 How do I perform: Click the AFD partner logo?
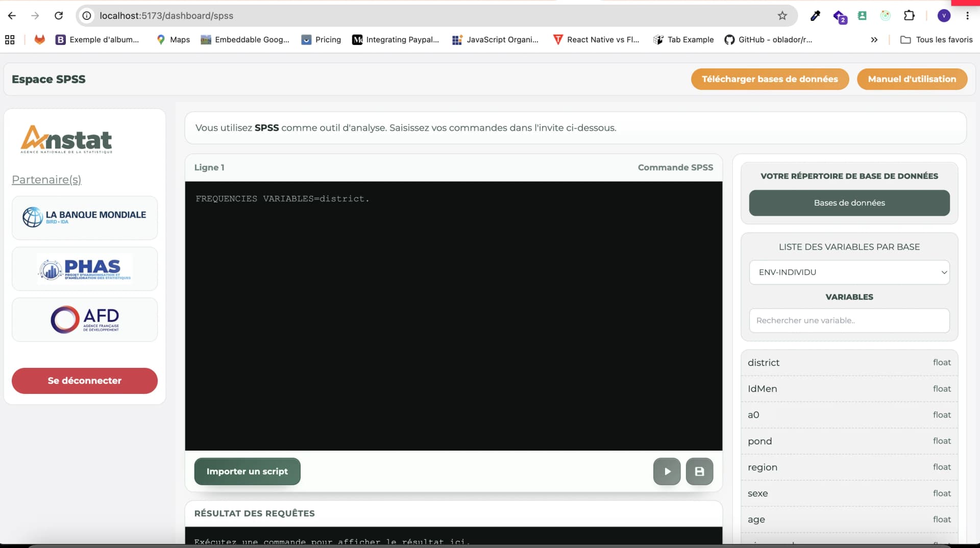pyautogui.click(x=85, y=320)
